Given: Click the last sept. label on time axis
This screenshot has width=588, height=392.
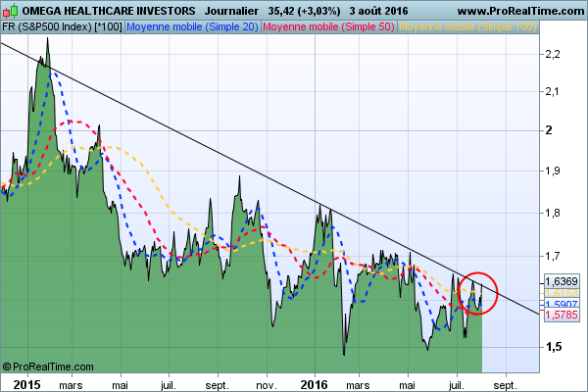Looking at the screenshot, I should tap(505, 385).
